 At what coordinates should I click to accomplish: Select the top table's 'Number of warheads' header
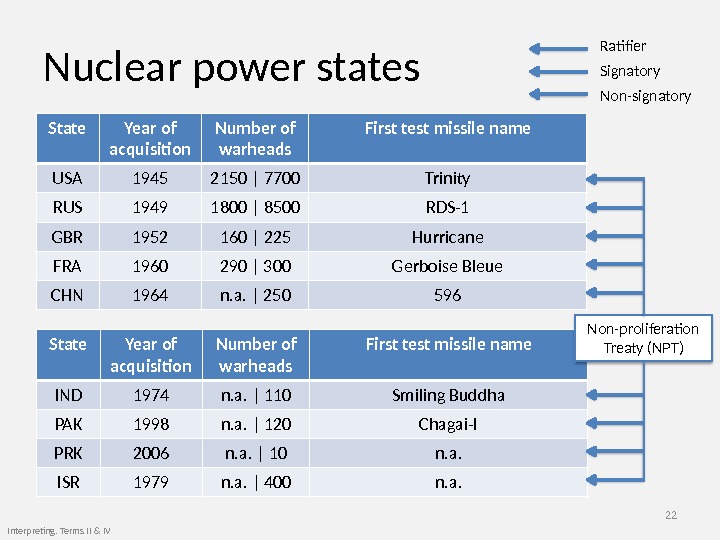[x=255, y=138]
